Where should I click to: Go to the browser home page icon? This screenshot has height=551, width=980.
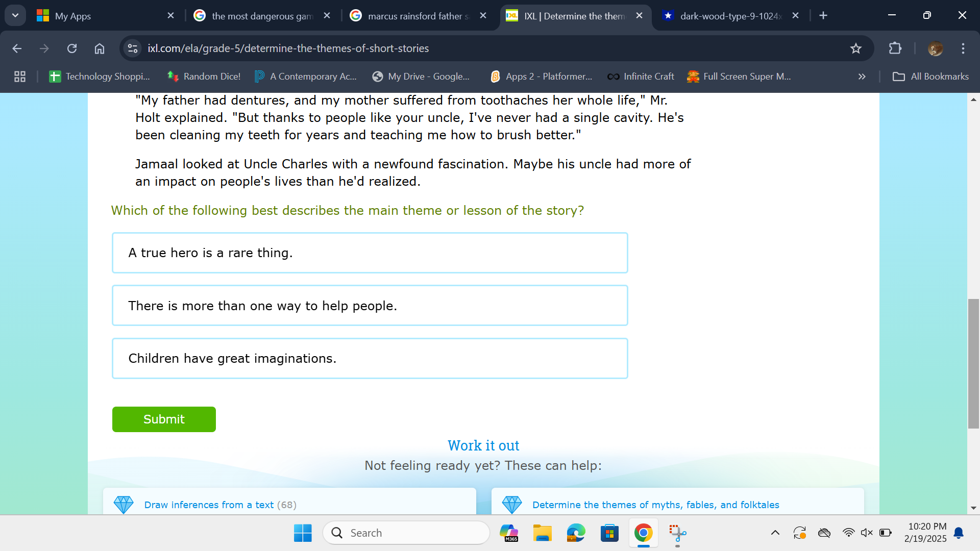100,48
